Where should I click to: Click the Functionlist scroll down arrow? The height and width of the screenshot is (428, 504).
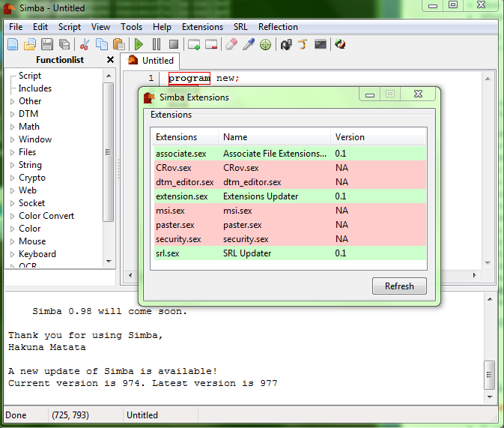click(109, 262)
